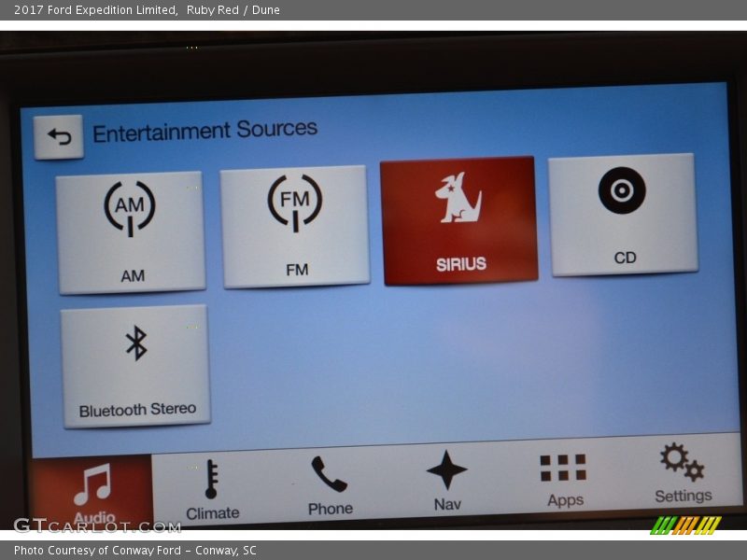Click the GTCarLot.com watermark
Viewport: 747px width, 560px height.
point(96,526)
